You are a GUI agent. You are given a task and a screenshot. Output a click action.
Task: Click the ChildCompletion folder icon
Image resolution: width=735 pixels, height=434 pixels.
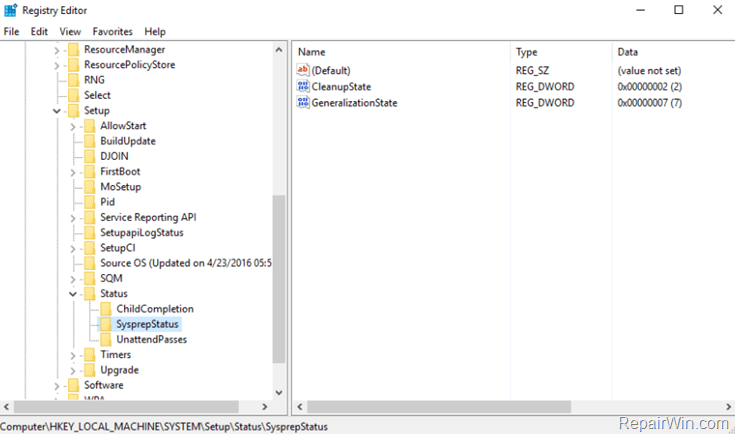click(106, 309)
